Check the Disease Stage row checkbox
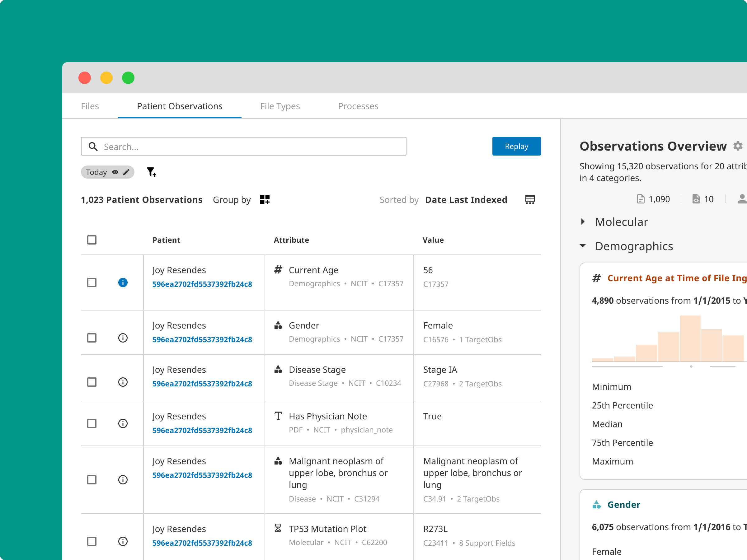747x560 pixels. (x=92, y=382)
